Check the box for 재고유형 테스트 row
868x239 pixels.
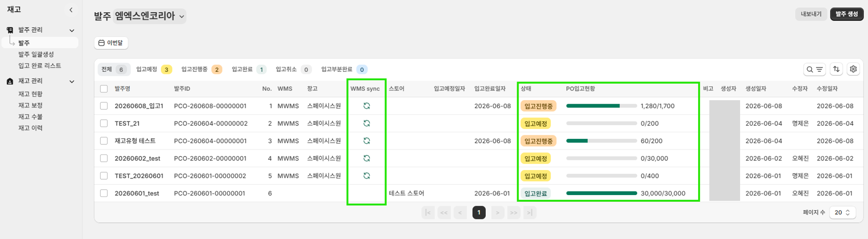(x=104, y=141)
